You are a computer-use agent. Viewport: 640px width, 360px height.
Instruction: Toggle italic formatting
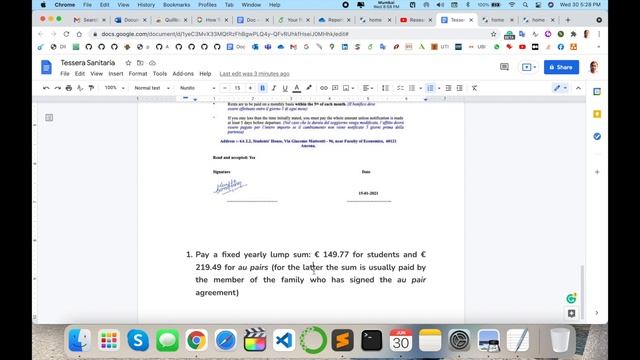coord(274,88)
